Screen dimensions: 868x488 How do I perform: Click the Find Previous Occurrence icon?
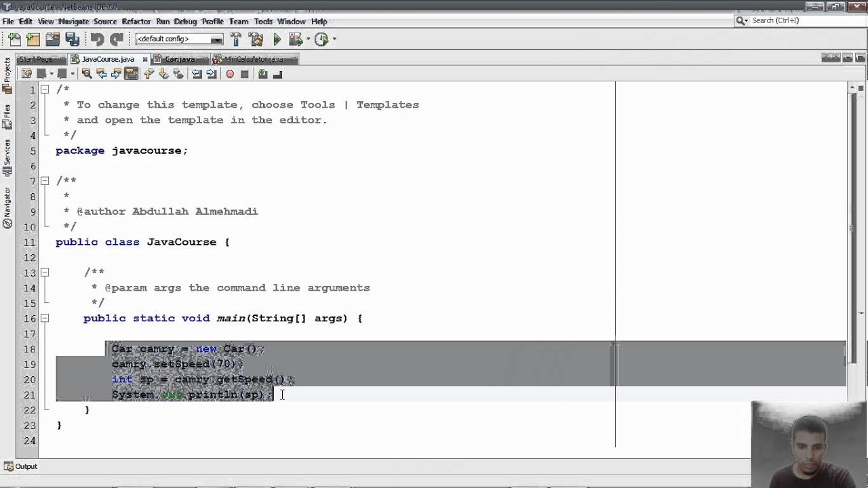pyautogui.click(x=102, y=74)
